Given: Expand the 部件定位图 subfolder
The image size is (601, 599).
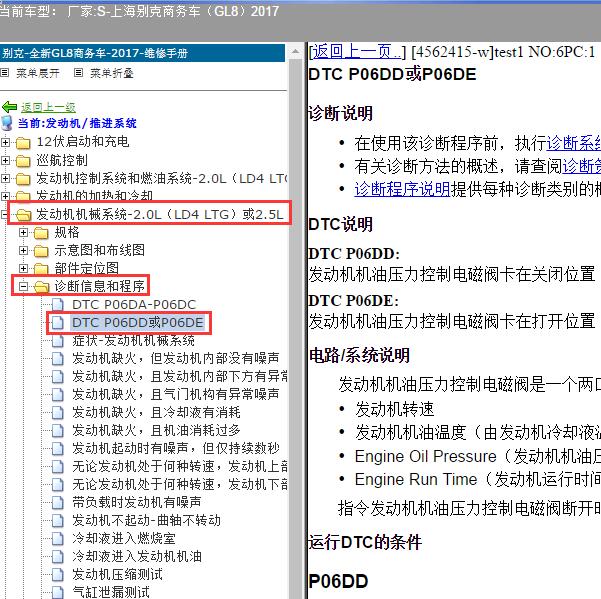Looking at the screenshot, I should [x=23, y=269].
